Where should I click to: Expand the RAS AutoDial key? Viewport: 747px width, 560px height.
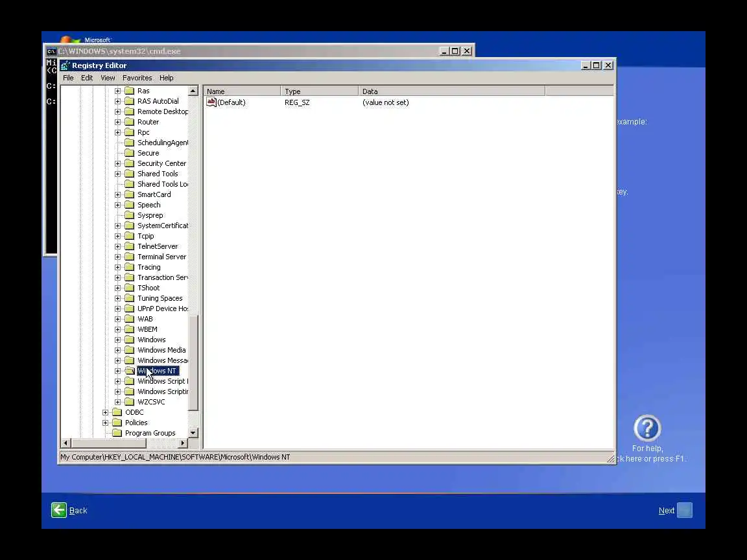pyautogui.click(x=117, y=101)
